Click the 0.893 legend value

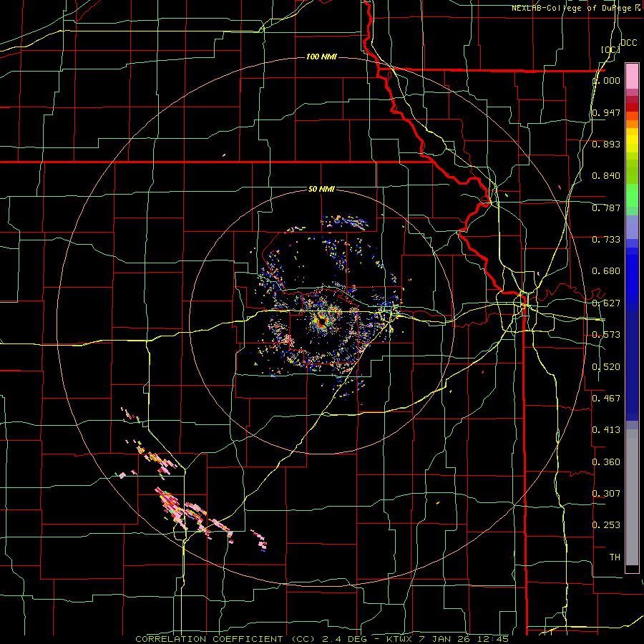tap(606, 144)
